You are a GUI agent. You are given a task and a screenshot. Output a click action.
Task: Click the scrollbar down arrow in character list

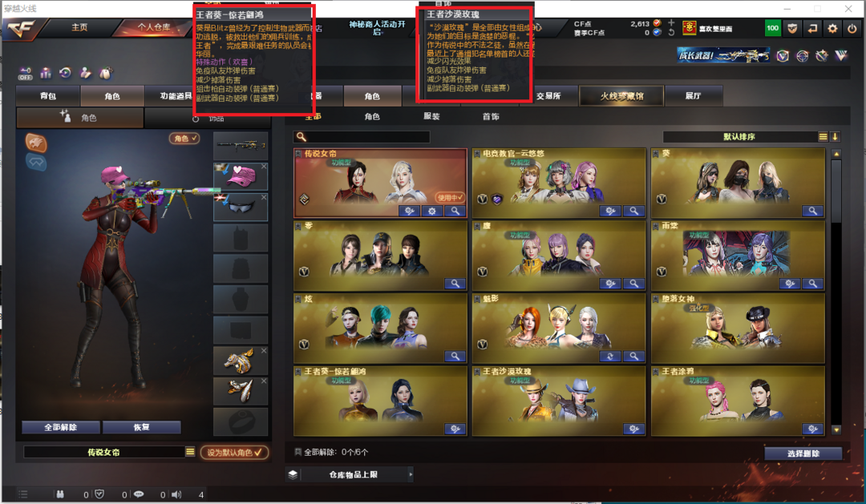[836, 429]
